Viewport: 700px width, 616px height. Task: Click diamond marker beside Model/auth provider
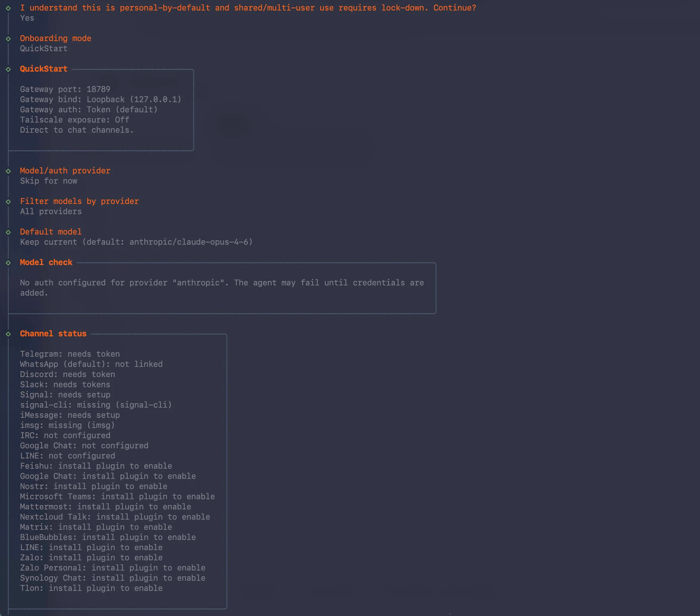(8, 171)
